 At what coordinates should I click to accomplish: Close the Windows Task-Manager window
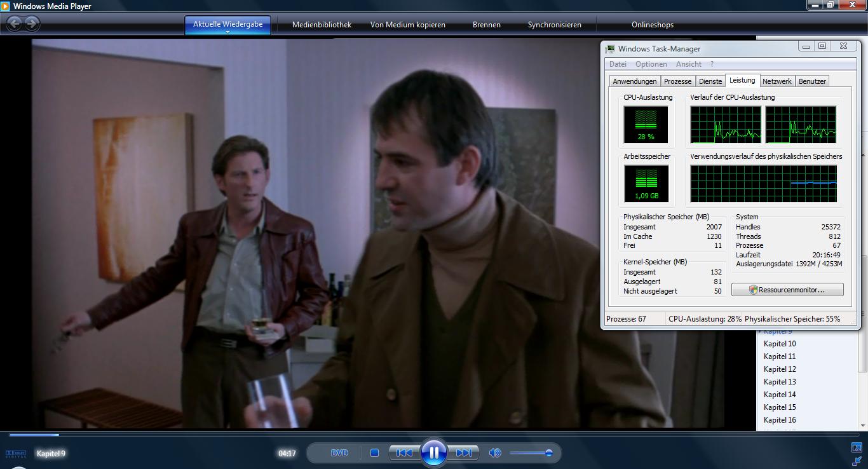[843, 46]
